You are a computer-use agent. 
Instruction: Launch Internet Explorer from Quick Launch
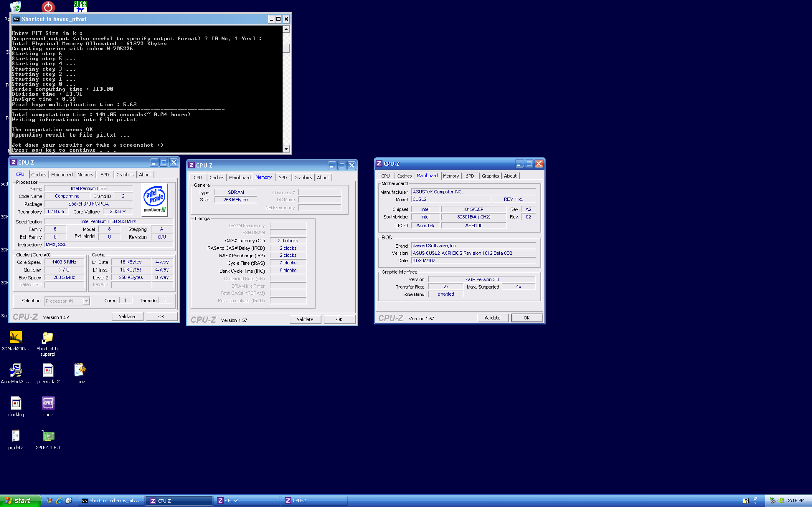(59, 501)
